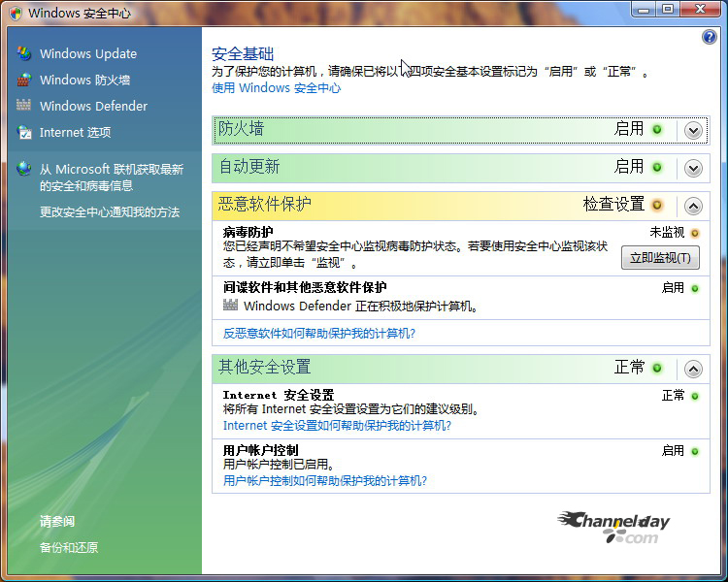Image resolution: width=728 pixels, height=582 pixels.
Task: Click the 用户帐户控制 heading text
Action: (x=260, y=450)
